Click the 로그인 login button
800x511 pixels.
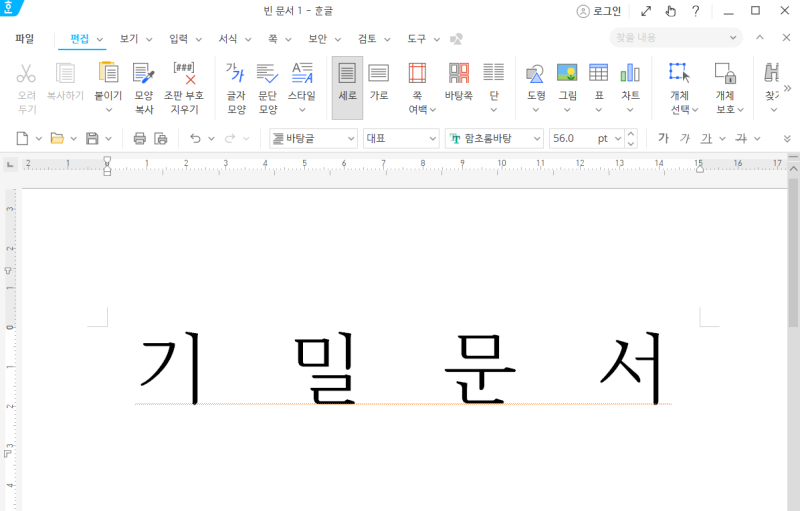[x=599, y=11]
